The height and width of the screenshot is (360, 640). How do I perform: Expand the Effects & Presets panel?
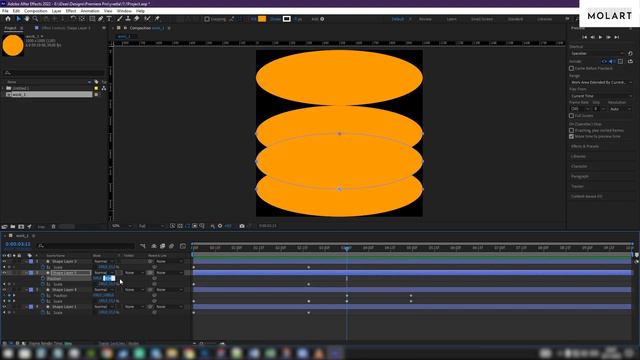tap(585, 146)
